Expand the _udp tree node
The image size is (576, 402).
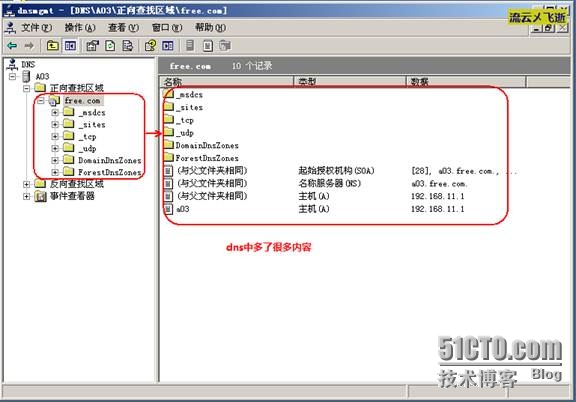coord(55,148)
